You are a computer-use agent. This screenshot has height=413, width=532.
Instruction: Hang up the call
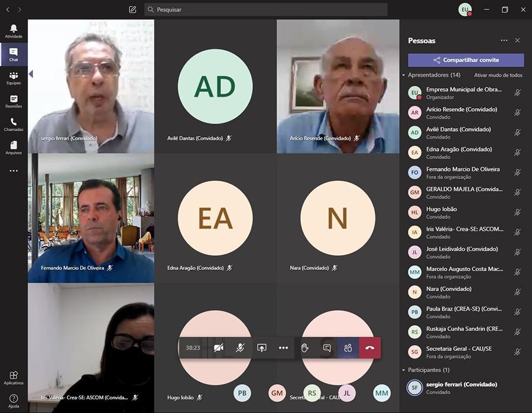[369, 348]
